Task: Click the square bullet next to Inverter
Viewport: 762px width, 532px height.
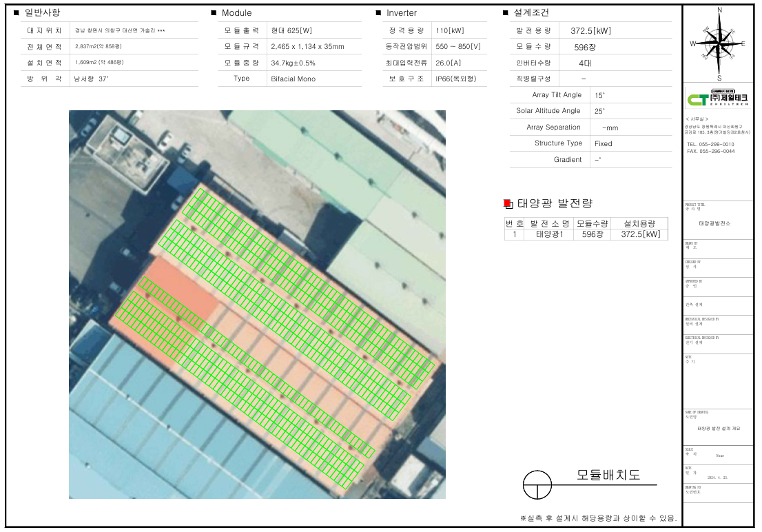Action: tap(378, 13)
